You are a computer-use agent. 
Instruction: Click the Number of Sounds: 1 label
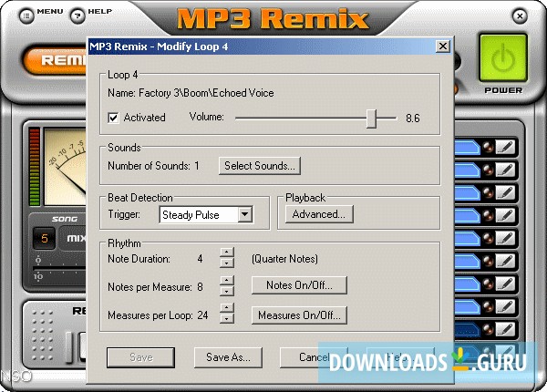[153, 166]
